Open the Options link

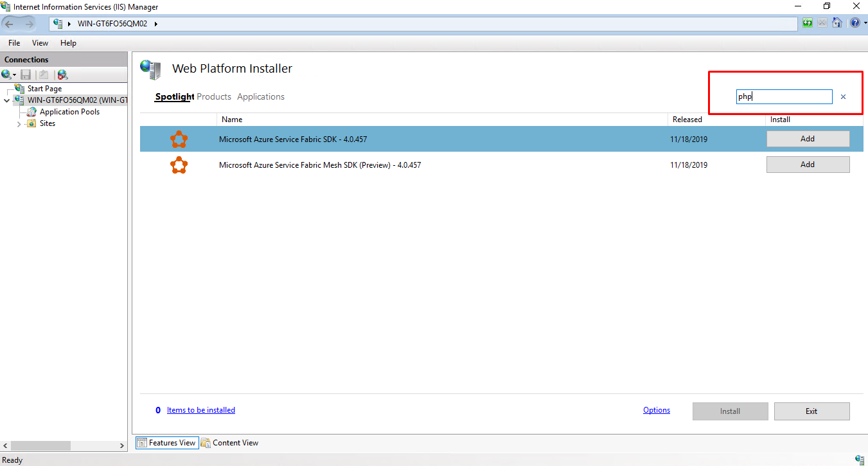point(657,410)
